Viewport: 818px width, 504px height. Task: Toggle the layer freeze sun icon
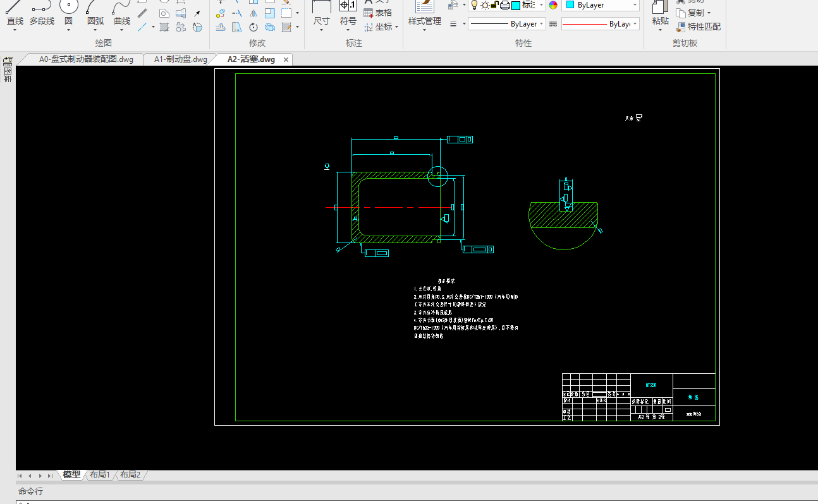pyautogui.click(x=485, y=5)
